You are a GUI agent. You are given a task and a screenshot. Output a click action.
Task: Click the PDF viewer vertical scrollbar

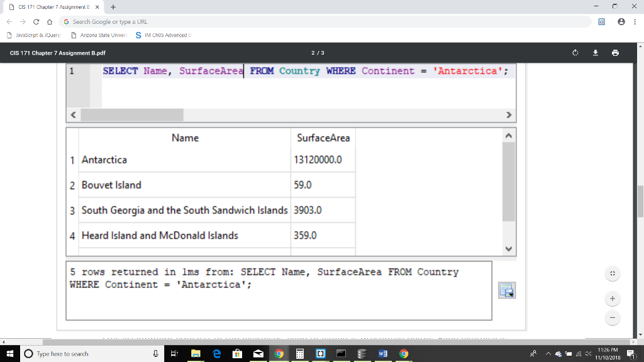click(640, 201)
